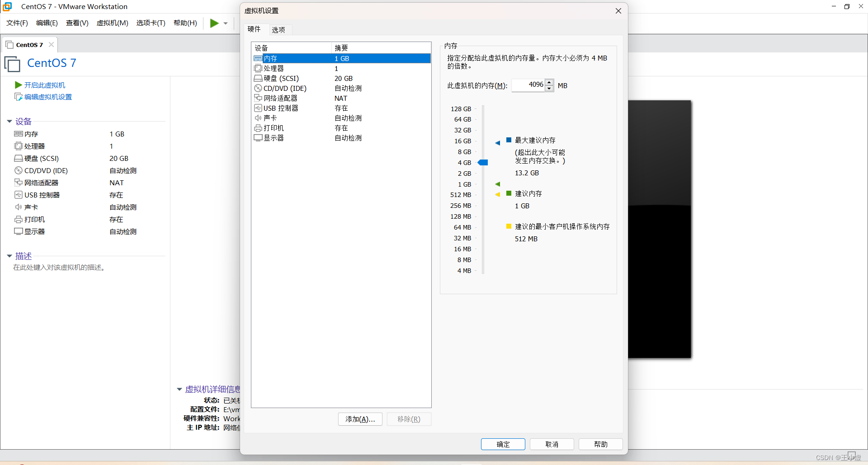
Task: Click the hard disk (SCSI) icon in dialog list
Action: (258, 78)
